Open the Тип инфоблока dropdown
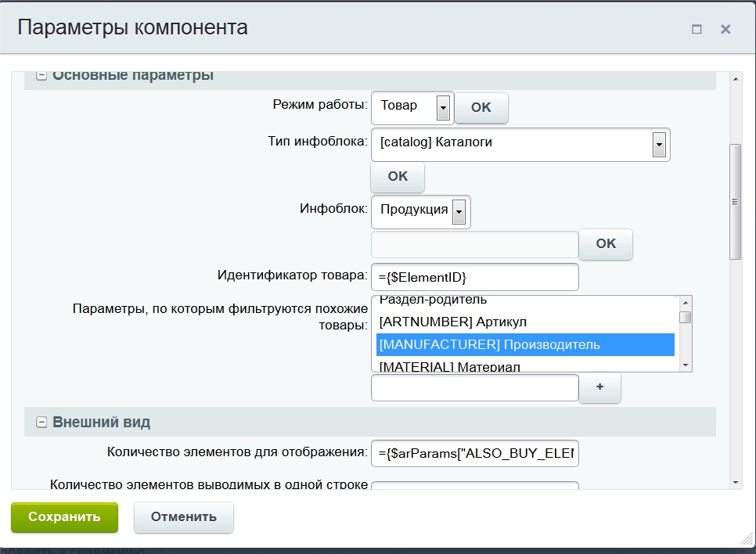 pos(658,144)
